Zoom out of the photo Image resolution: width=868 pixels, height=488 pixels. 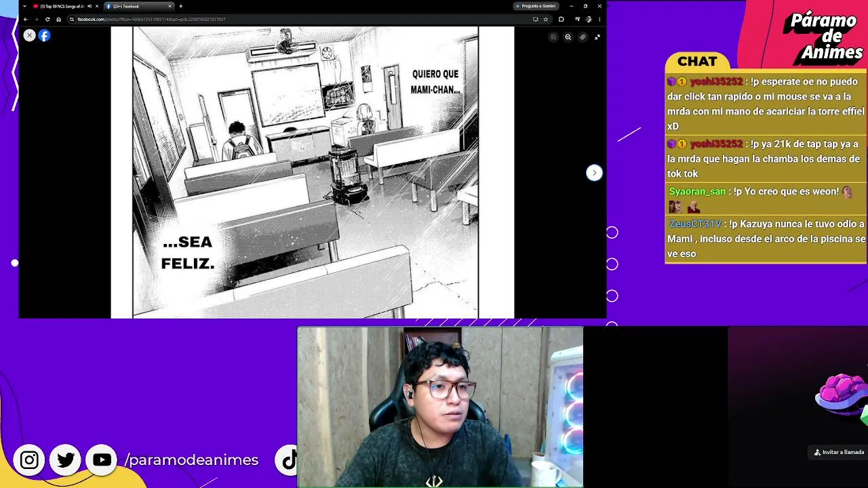tap(568, 37)
